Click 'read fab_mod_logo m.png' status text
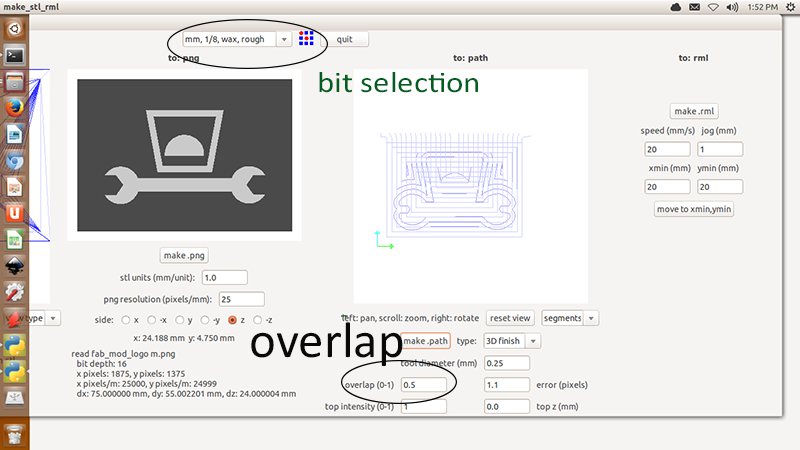 (123, 354)
